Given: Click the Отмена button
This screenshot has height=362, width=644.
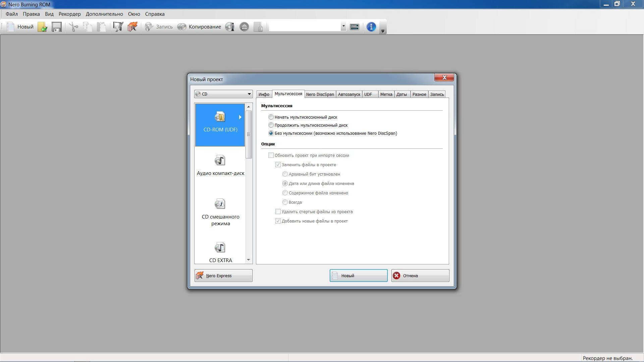Looking at the screenshot, I should [x=420, y=276].
